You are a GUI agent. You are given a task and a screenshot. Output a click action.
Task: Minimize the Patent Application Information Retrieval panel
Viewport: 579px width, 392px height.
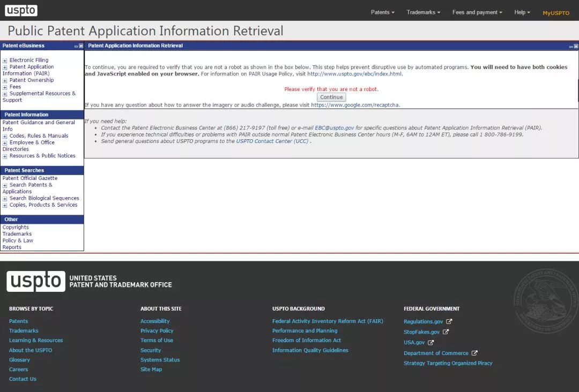pos(571,46)
